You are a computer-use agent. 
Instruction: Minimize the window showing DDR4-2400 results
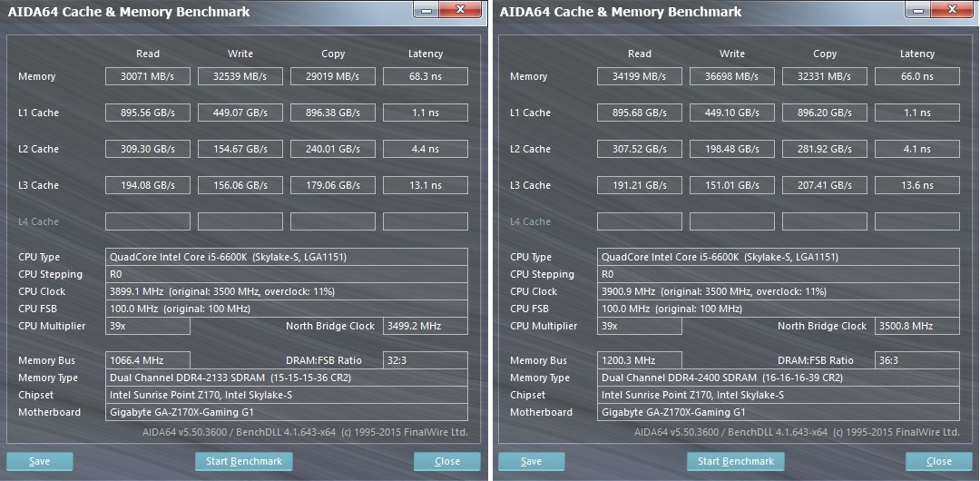click(917, 10)
